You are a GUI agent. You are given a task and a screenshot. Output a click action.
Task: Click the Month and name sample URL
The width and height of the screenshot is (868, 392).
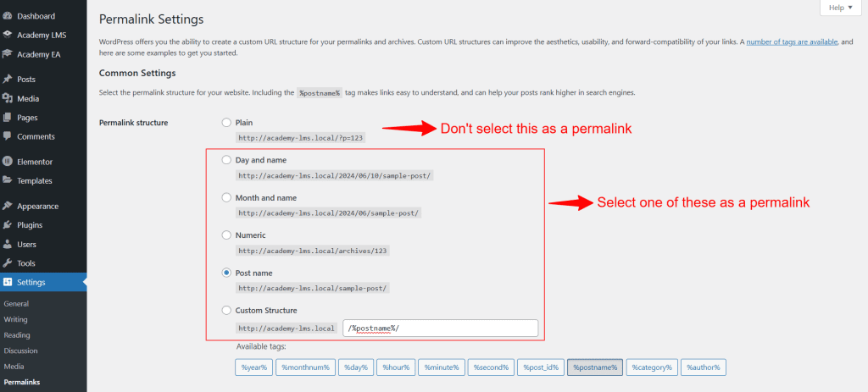330,213
